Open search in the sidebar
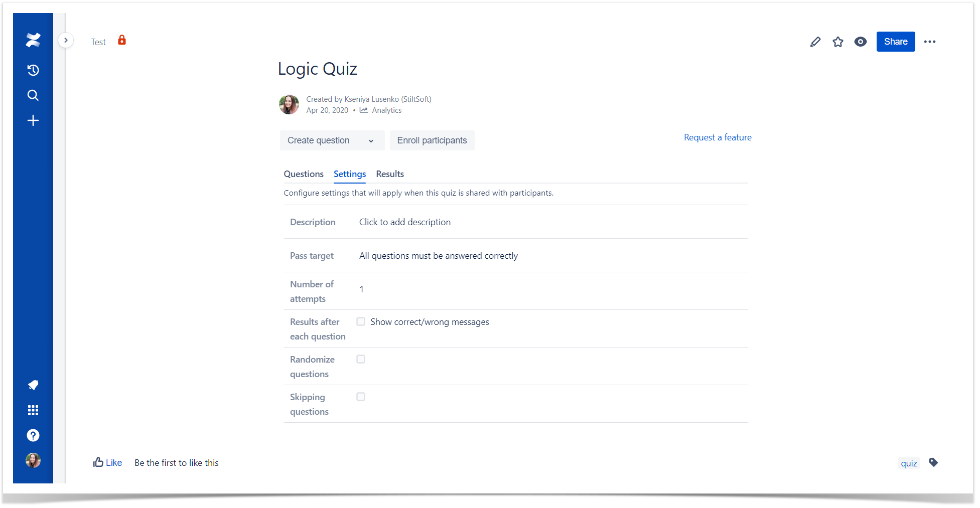This screenshot has height=508, width=980. 33,95
